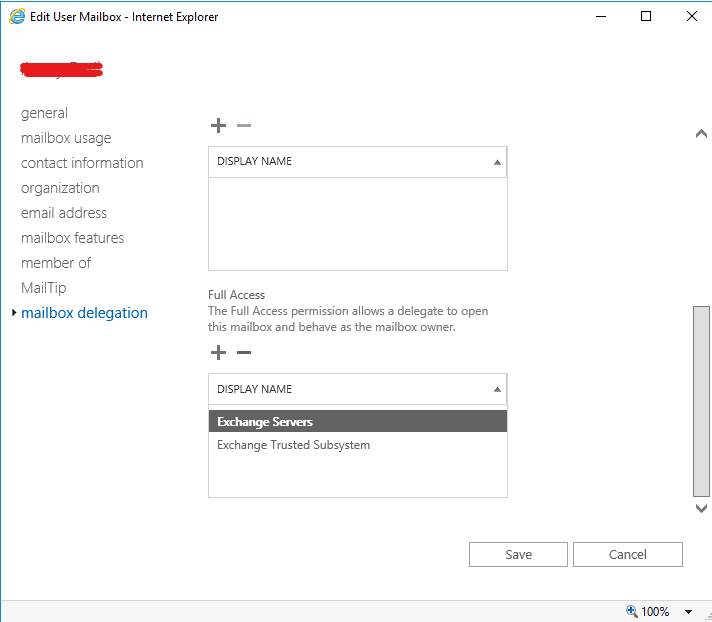Open the general section
Screen dimensions: 712x622
point(44,113)
